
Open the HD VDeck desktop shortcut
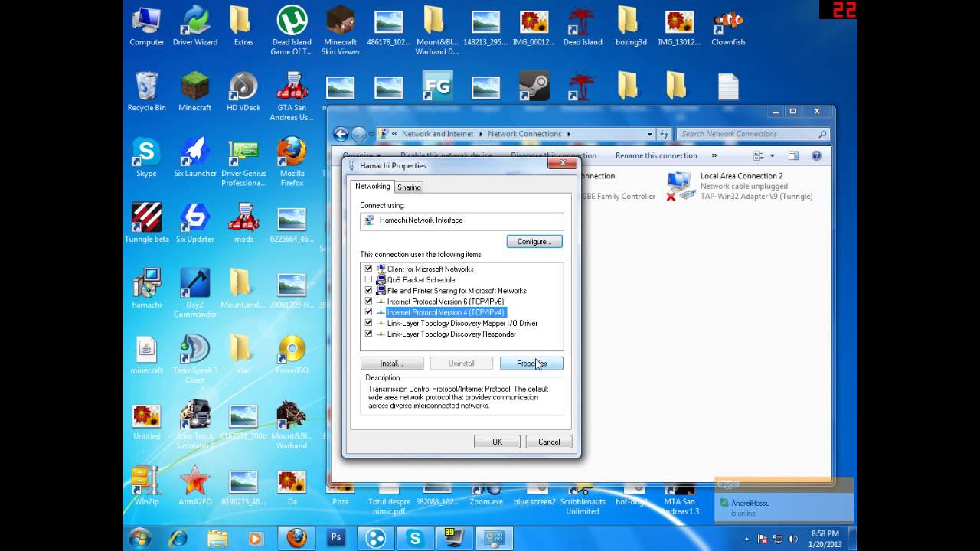click(243, 92)
